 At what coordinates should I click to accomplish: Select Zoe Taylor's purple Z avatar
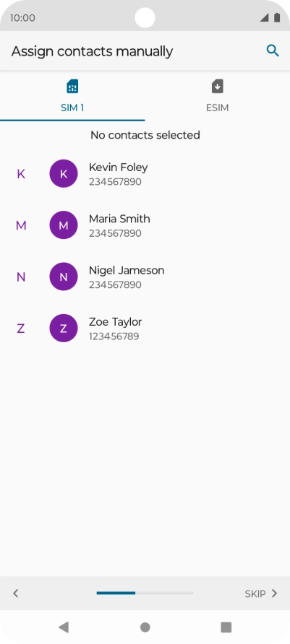click(x=64, y=328)
